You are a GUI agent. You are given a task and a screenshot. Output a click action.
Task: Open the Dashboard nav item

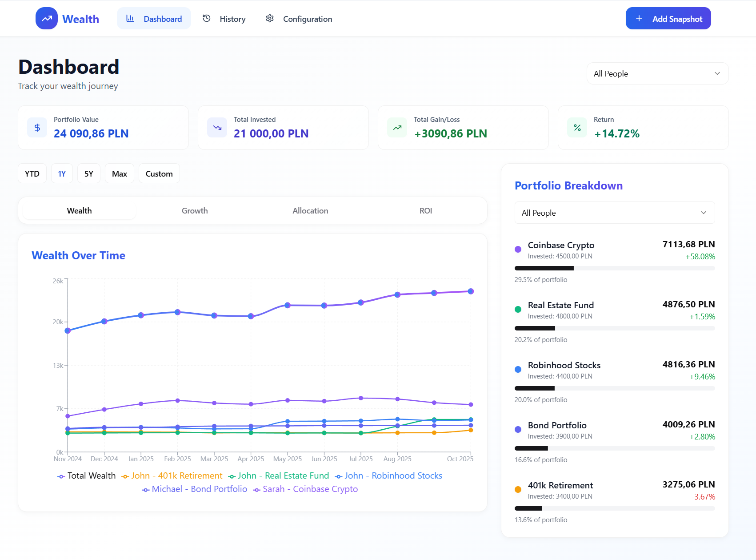coord(154,18)
